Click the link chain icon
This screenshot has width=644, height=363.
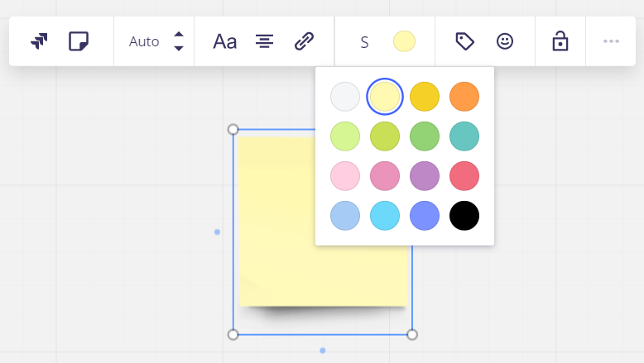(x=304, y=41)
